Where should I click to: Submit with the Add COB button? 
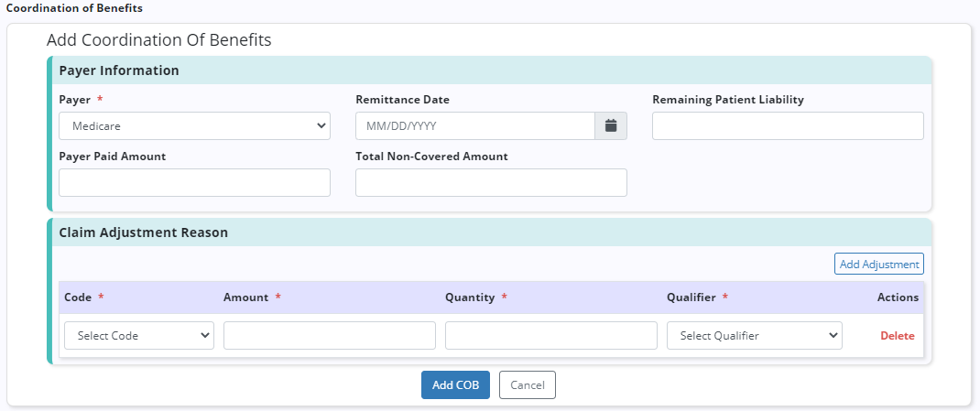point(455,385)
